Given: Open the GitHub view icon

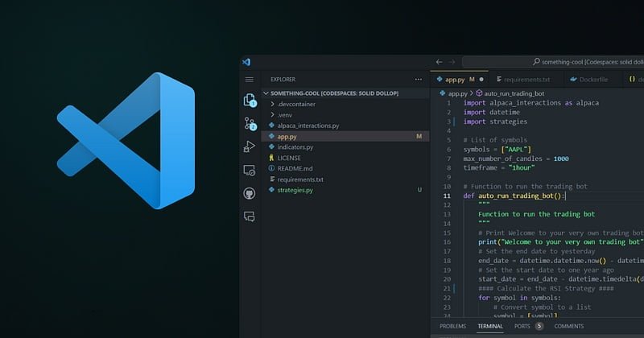Looking at the screenshot, I should pos(250,193).
